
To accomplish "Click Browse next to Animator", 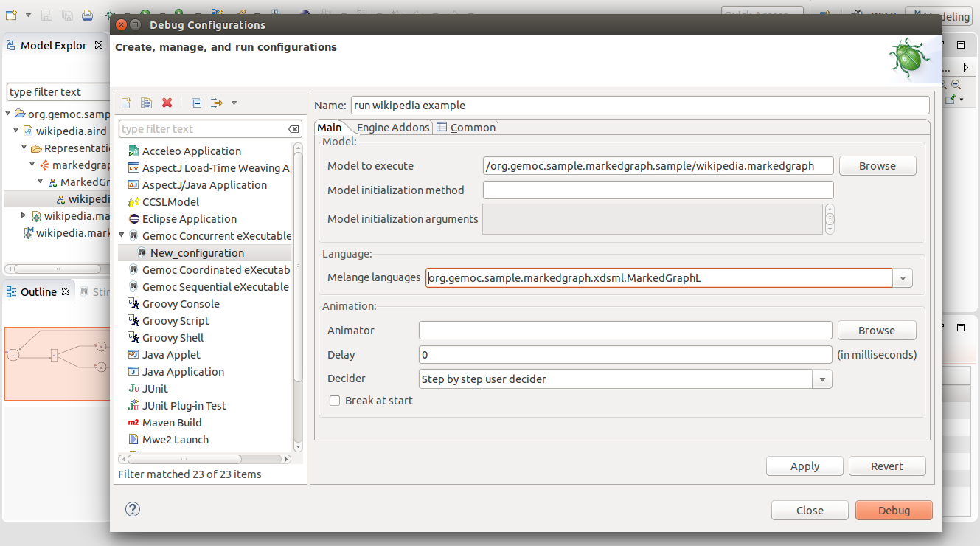I will (878, 331).
